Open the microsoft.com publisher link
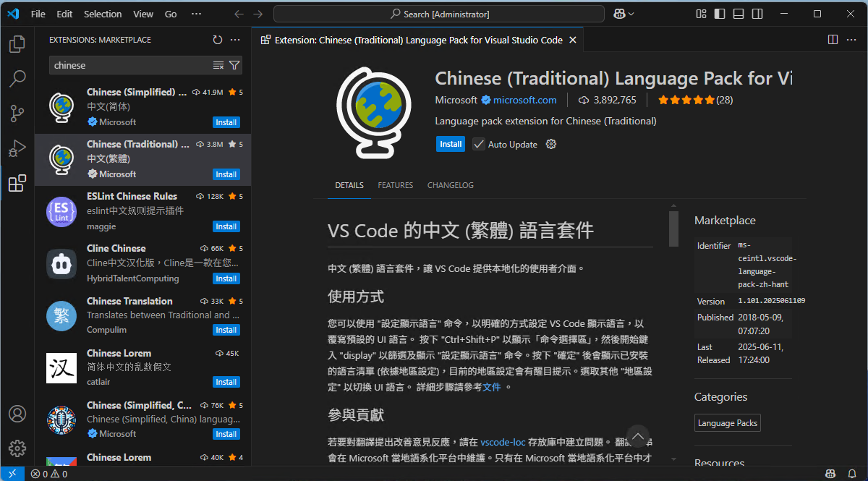Screen dimensions: 868x481 coord(525,99)
